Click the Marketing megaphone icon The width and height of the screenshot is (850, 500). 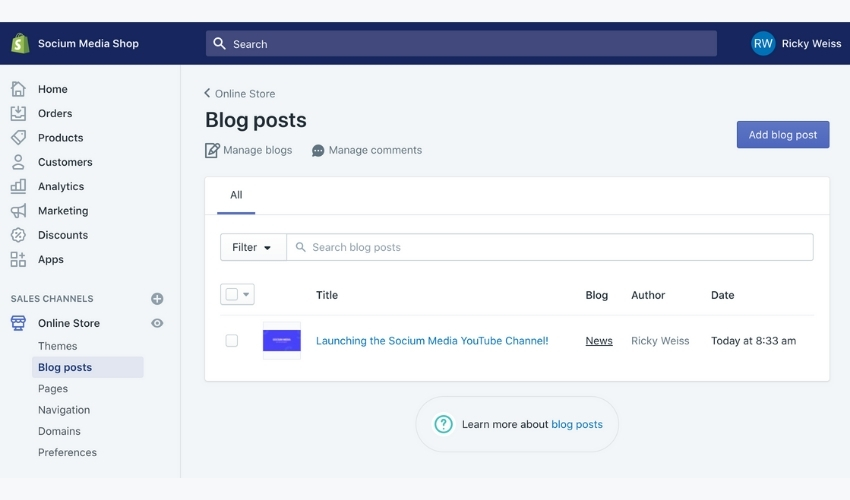pos(18,210)
